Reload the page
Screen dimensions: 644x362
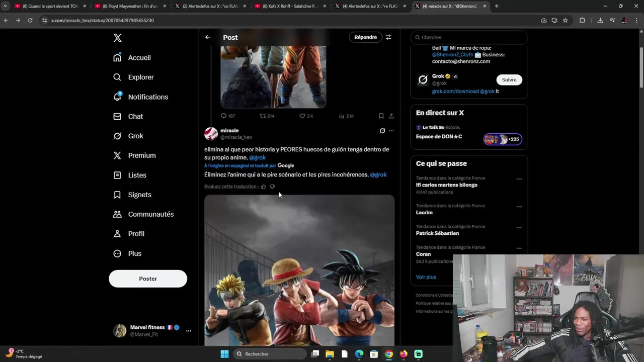[x=30, y=20]
